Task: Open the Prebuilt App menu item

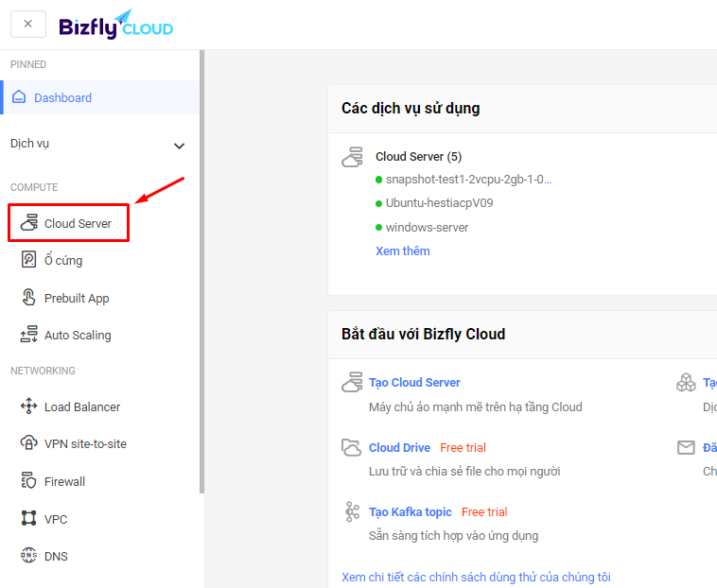Action: click(x=77, y=299)
